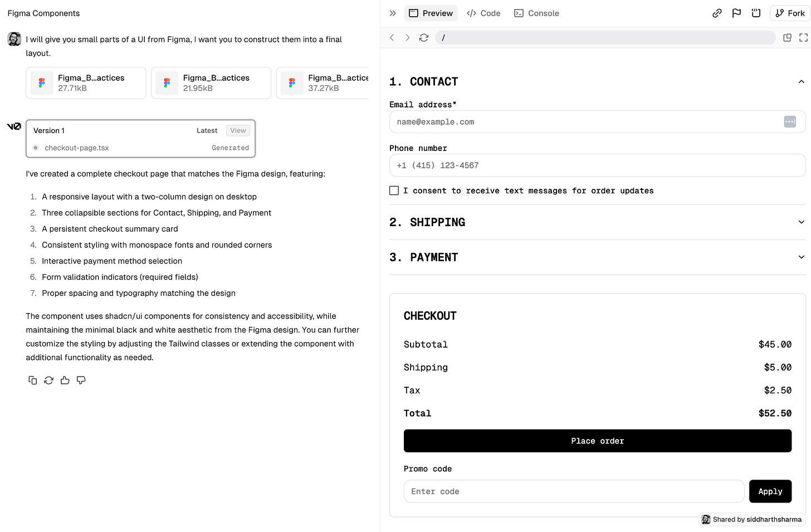This screenshot has width=811, height=532.
Task: Copy the share link icon
Action: click(717, 13)
